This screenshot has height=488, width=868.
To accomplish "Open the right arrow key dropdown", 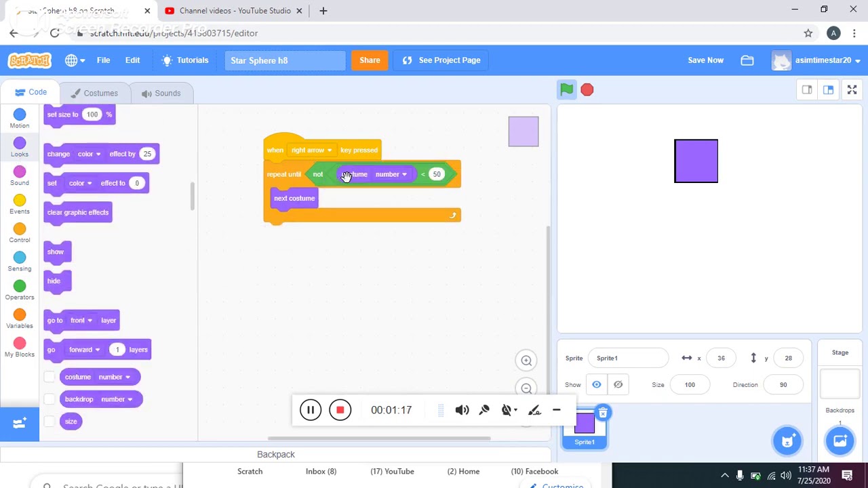I will [x=311, y=150].
